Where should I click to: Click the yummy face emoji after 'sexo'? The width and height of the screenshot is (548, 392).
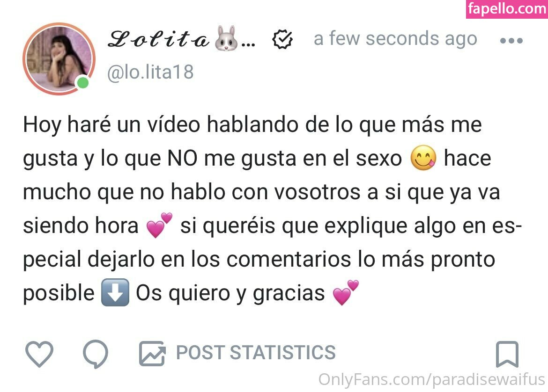point(423,158)
